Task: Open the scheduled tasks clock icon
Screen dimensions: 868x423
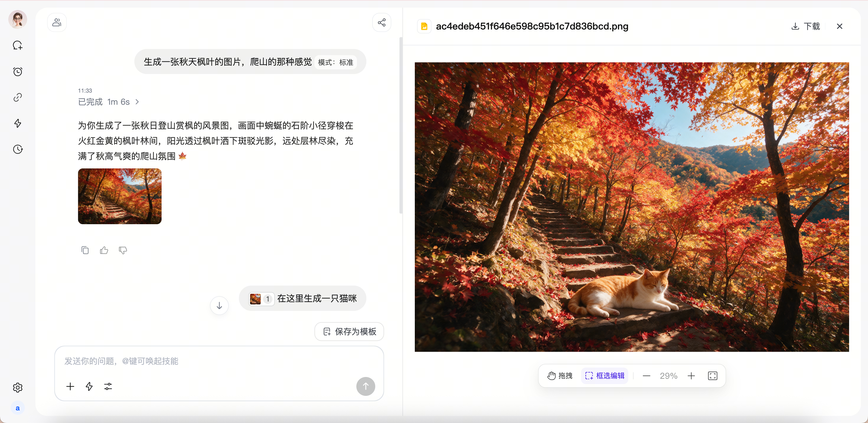Action: coord(17,71)
